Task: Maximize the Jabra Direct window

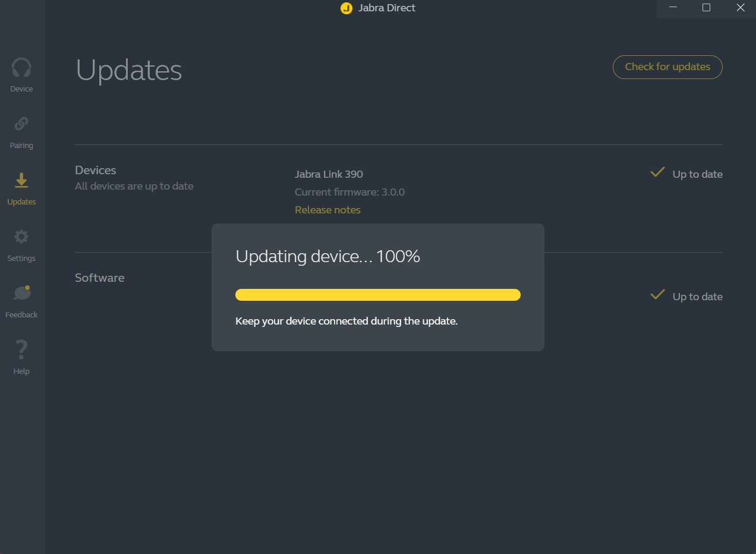Action: (706, 8)
